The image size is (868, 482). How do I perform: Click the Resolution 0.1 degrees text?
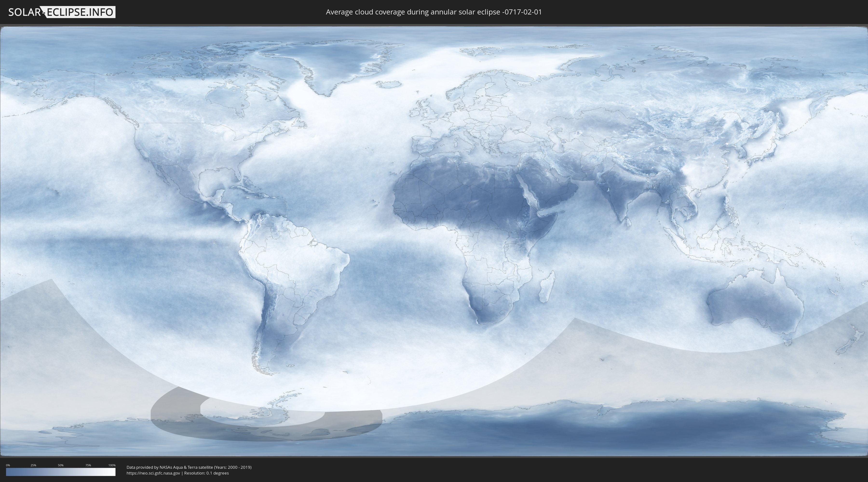(206, 473)
